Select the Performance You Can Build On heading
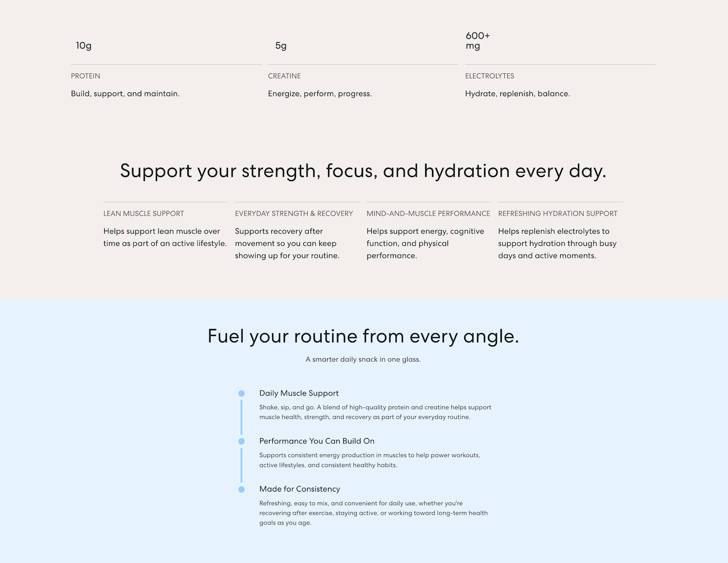This screenshot has height=563, width=728. coord(317,441)
